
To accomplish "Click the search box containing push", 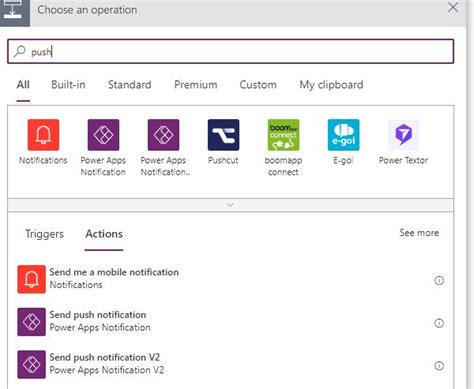I will click(x=230, y=51).
